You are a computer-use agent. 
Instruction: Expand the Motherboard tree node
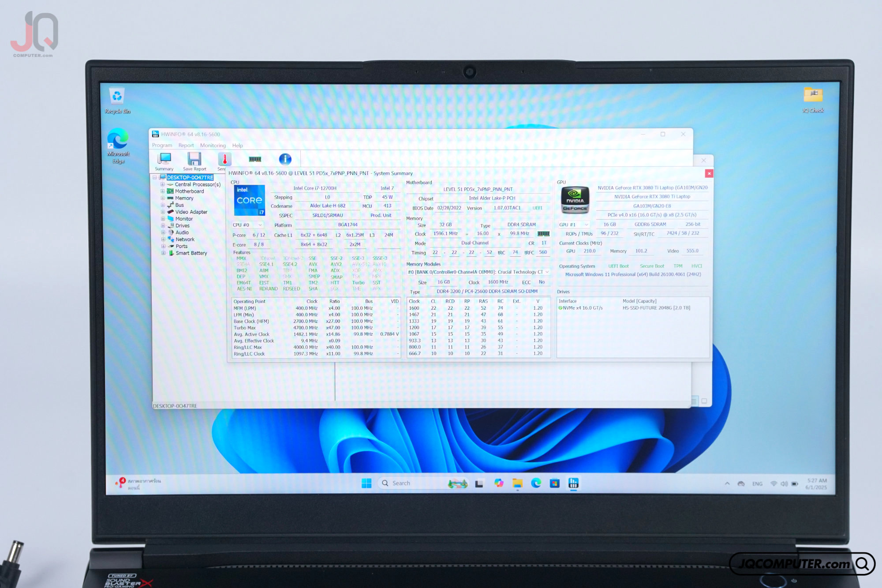coord(163,191)
